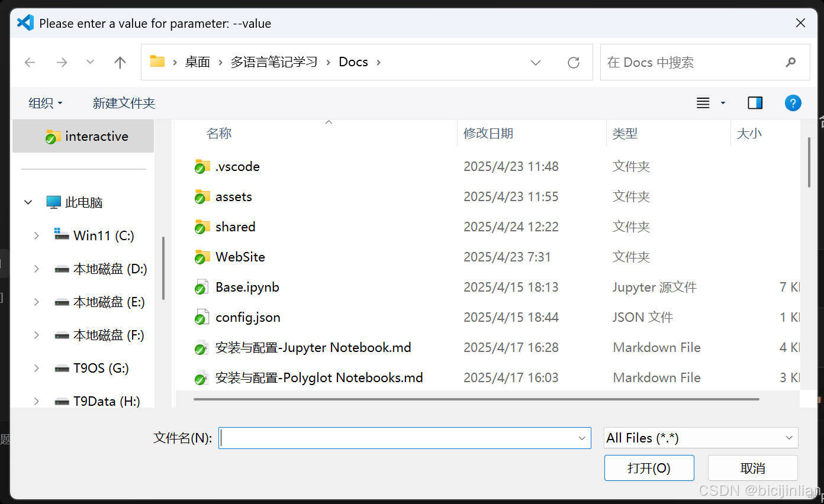
Task: Click the forward navigation arrow
Action: (x=62, y=62)
